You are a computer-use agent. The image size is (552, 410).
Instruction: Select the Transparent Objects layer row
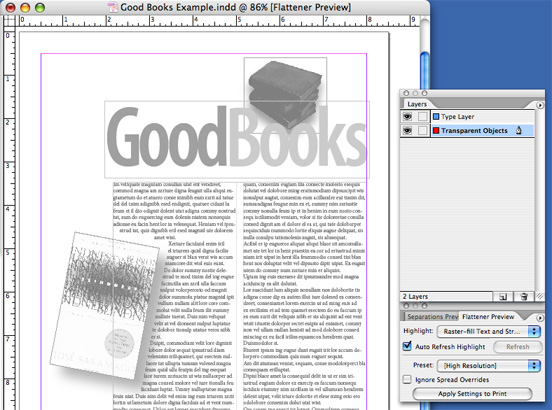(468, 131)
